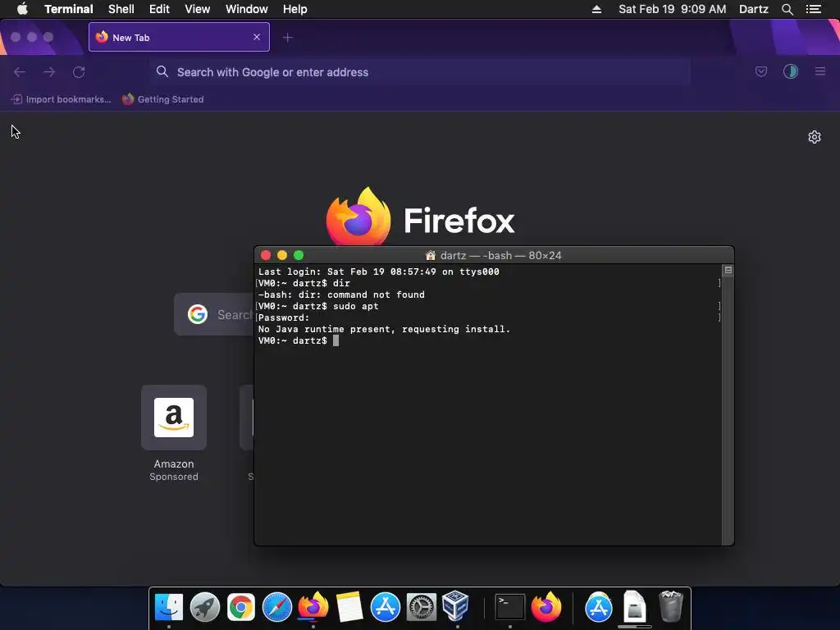Viewport: 840px width, 630px height.
Task: Open Notification Center list icon
Action: (x=814, y=9)
